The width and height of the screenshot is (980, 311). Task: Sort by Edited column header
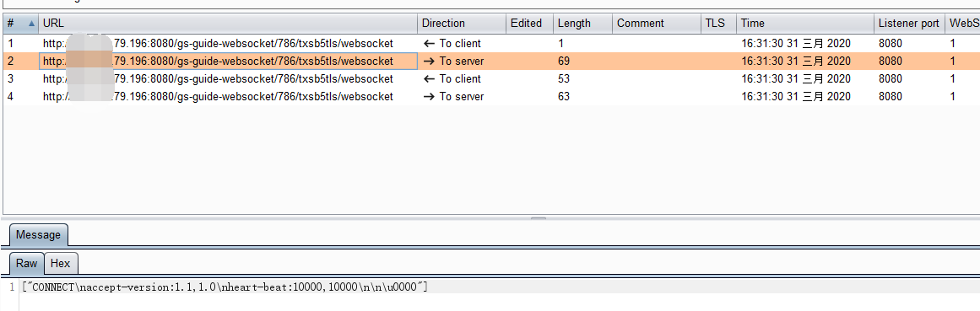point(529,24)
